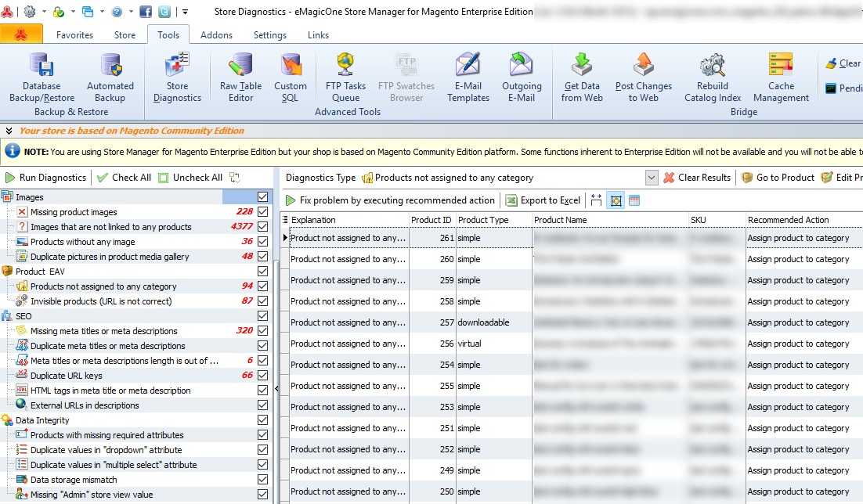Open the Automated Backup tool
This screenshot has height=504, width=863.
click(x=110, y=77)
